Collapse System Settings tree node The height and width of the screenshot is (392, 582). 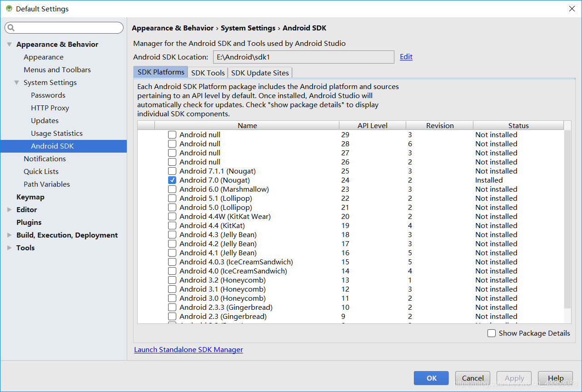17,83
